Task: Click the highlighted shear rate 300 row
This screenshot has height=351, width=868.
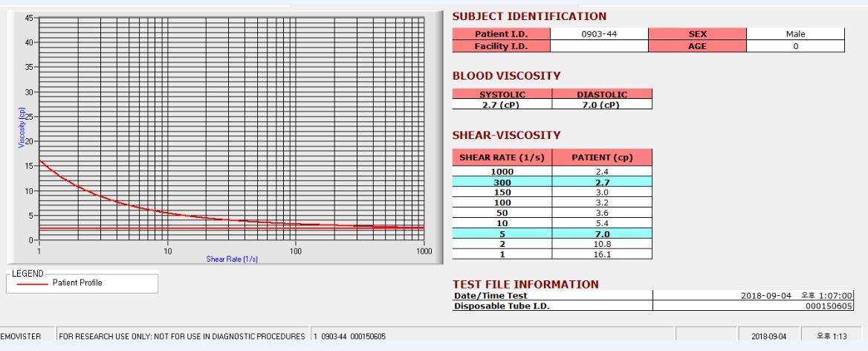Action: point(552,181)
